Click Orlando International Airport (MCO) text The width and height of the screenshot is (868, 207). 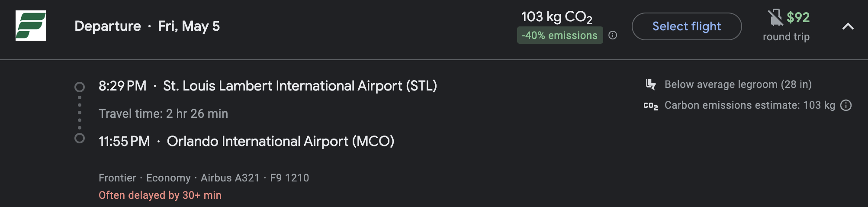coord(280,141)
